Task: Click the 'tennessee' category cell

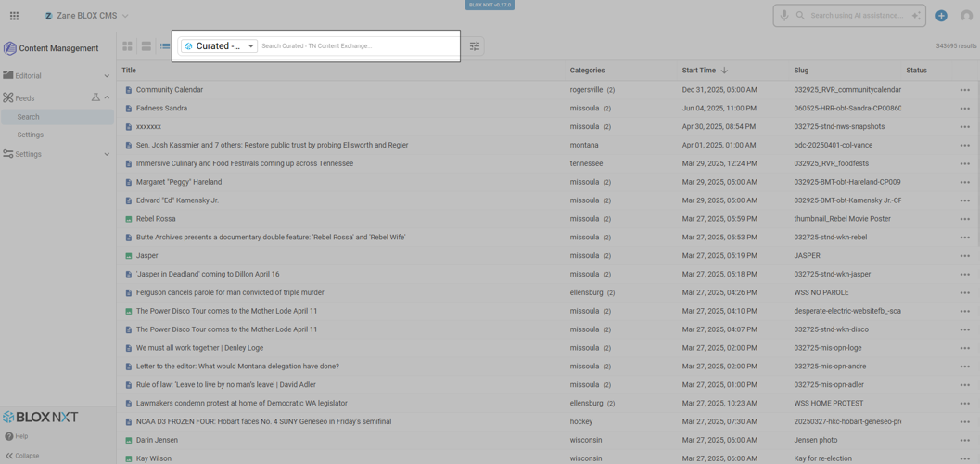Action: [586, 164]
